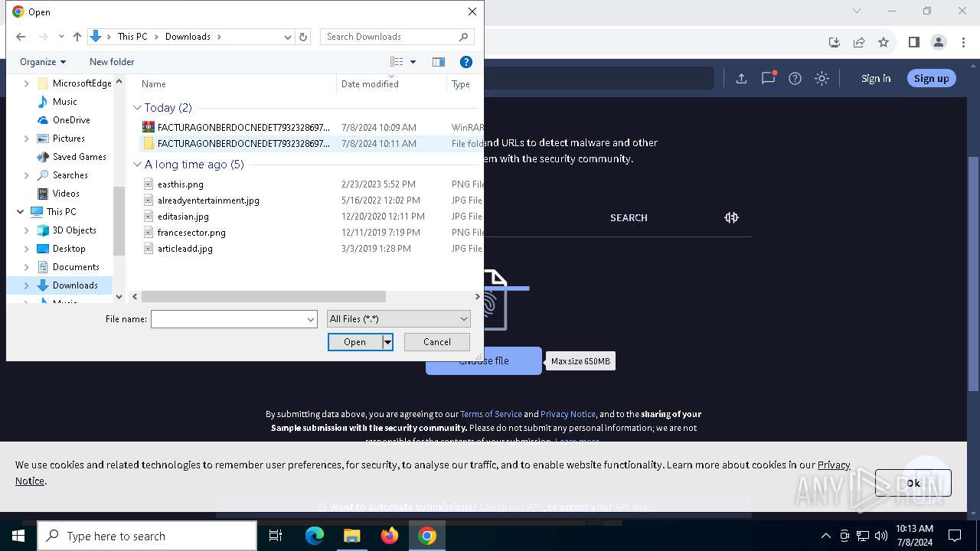Click This PC in the address path
The width and height of the screenshot is (980, 551).
point(132,37)
